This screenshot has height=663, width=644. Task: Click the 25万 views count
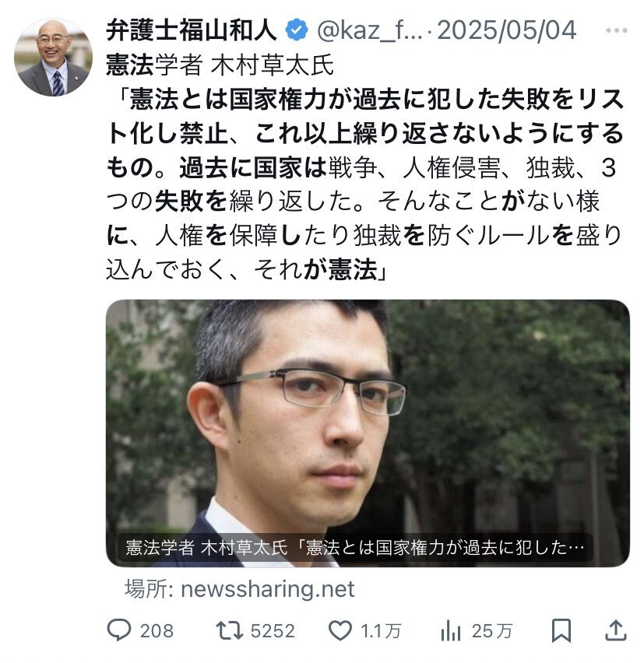coord(492,631)
